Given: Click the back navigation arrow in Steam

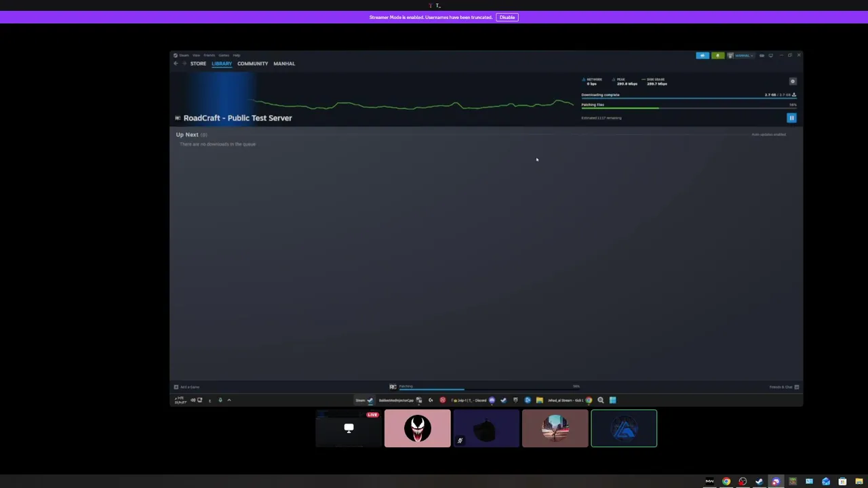Looking at the screenshot, I should click(x=176, y=64).
